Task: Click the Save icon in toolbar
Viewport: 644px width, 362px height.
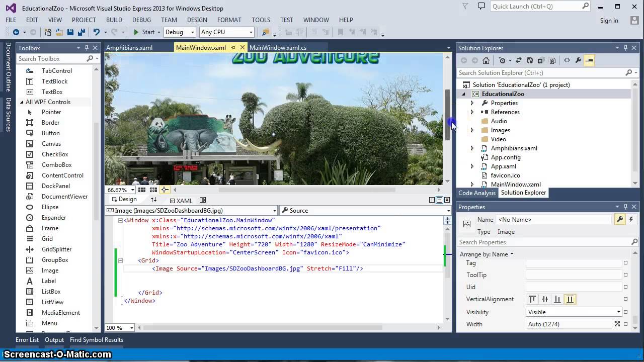Action: point(70,32)
